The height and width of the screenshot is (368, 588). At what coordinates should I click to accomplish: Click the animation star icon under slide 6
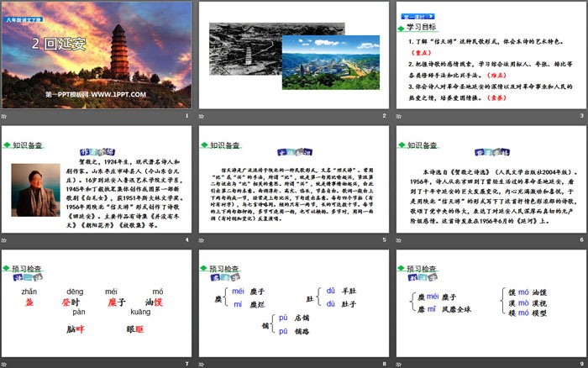pos(399,240)
